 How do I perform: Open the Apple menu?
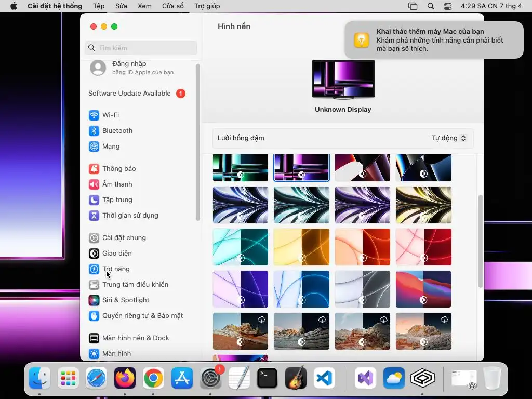pyautogui.click(x=14, y=6)
